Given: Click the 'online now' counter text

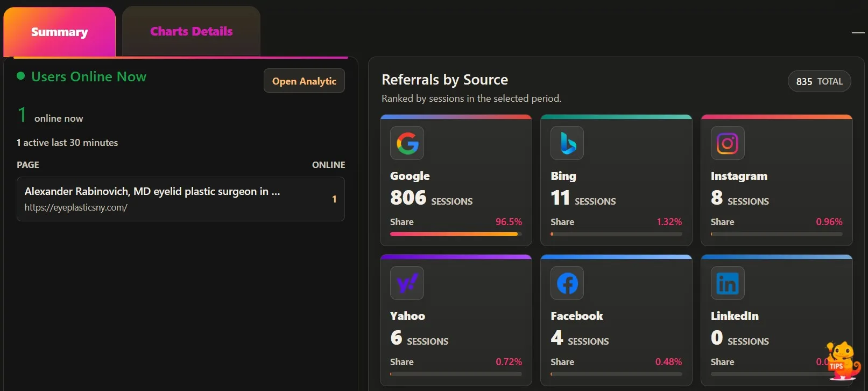Looking at the screenshot, I should pos(59,118).
